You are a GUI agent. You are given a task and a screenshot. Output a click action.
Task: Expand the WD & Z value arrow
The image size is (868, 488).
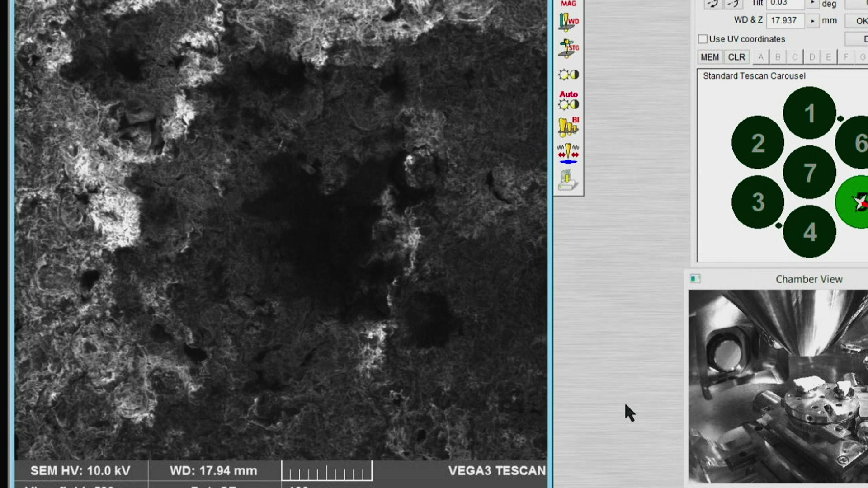(x=812, y=21)
